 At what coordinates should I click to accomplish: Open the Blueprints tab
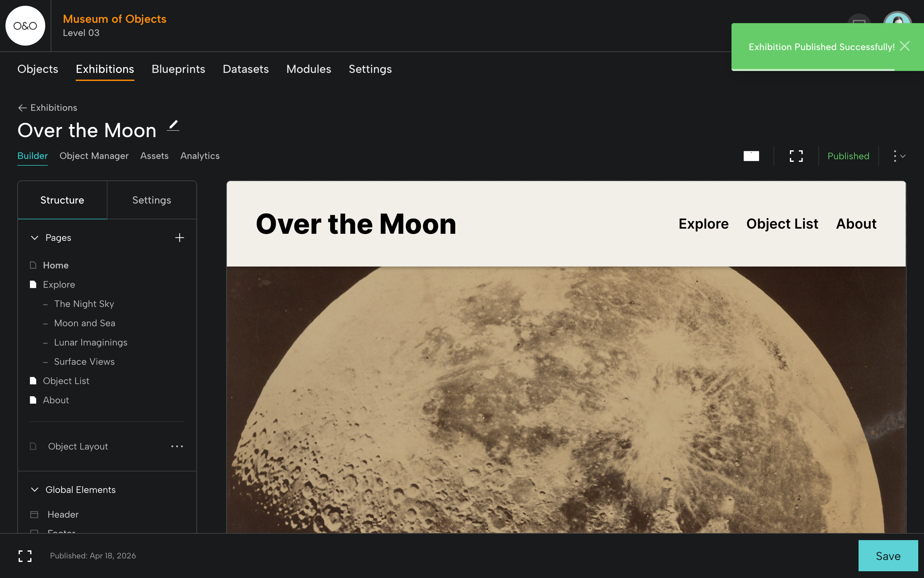coord(178,69)
